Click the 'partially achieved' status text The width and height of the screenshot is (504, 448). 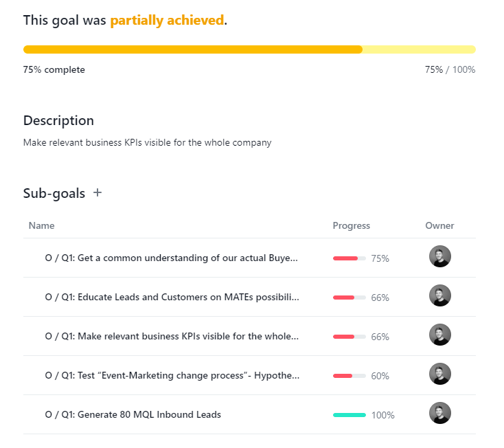tap(167, 21)
